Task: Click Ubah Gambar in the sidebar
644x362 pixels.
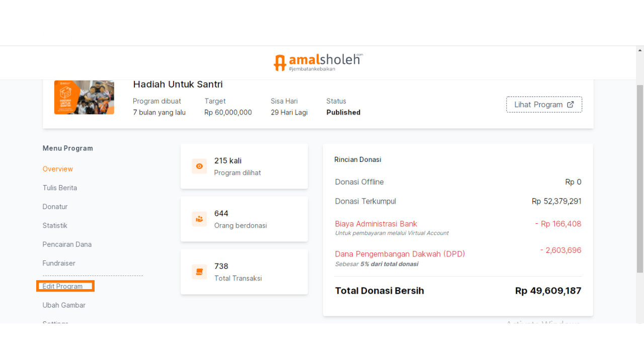Action: pos(64,305)
